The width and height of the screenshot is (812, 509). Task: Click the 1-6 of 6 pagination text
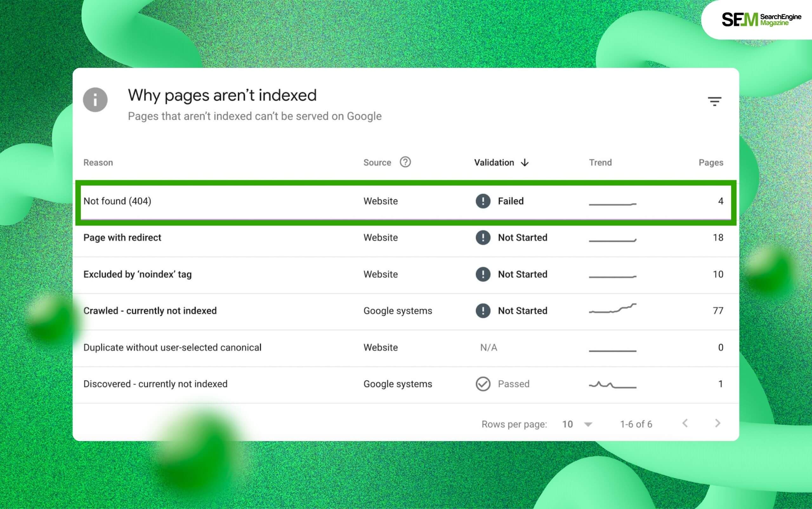pyautogui.click(x=636, y=424)
